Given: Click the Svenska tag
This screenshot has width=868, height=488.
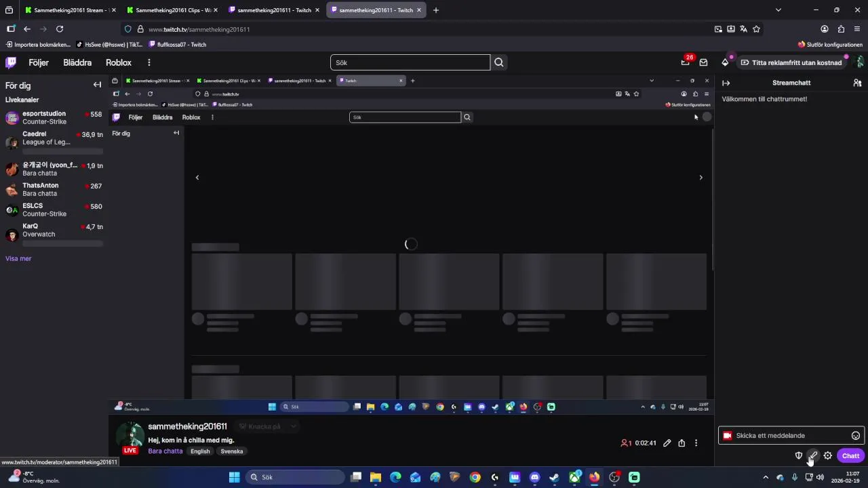Looking at the screenshot, I should pos(232,451).
